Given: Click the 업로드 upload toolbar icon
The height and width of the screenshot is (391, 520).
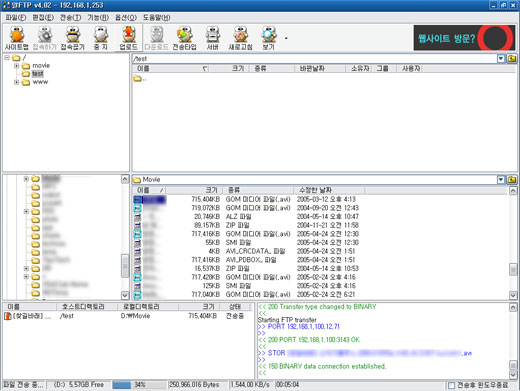Looking at the screenshot, I should tap(128, 38).
